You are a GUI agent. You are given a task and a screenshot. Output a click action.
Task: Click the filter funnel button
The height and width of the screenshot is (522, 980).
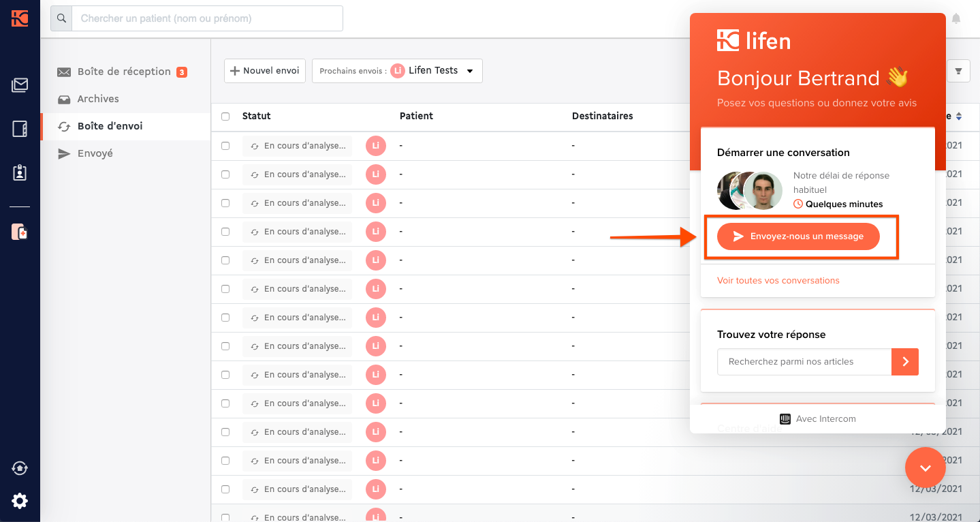click(x=959, y=71)
